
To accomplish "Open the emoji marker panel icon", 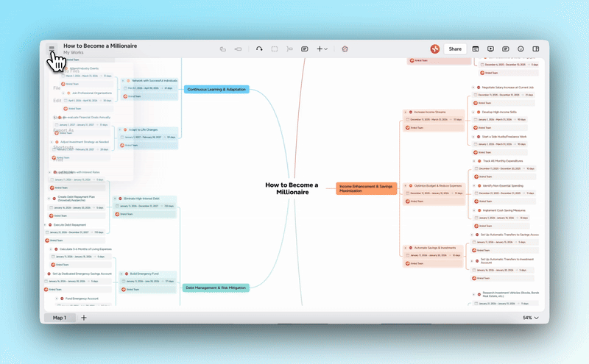I will pos(521,49).
